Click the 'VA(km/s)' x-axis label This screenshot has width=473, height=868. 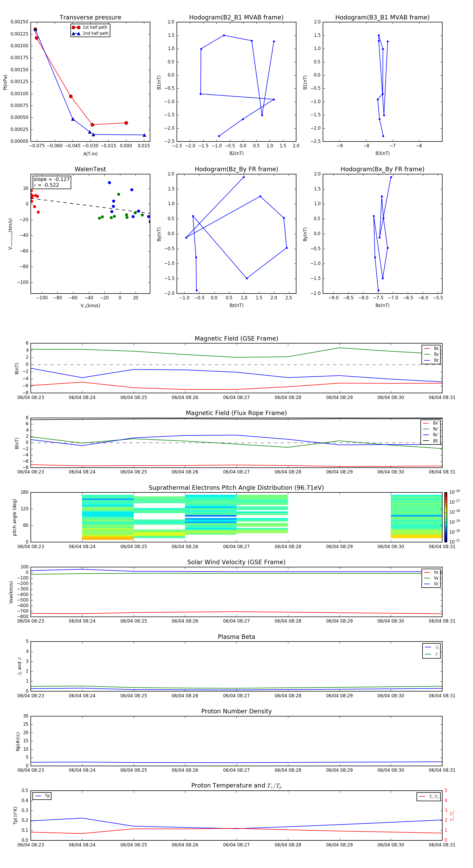coord(90,306)
